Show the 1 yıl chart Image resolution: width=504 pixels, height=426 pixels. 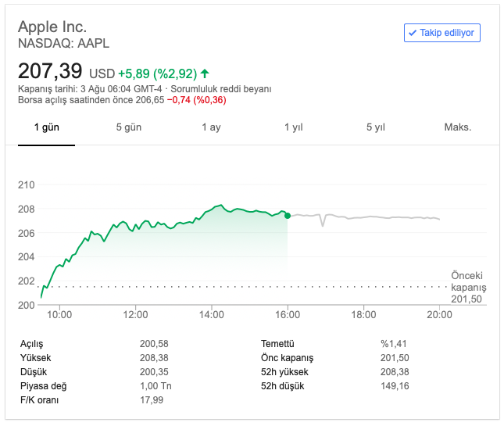tap(293, 127)
